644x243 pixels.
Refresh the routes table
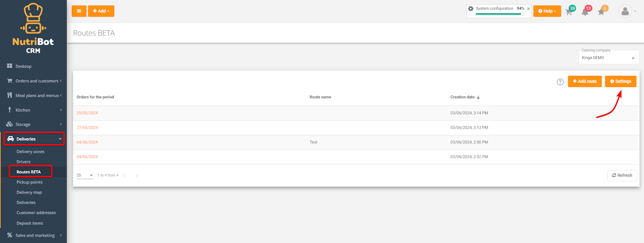tap(622, 175)
